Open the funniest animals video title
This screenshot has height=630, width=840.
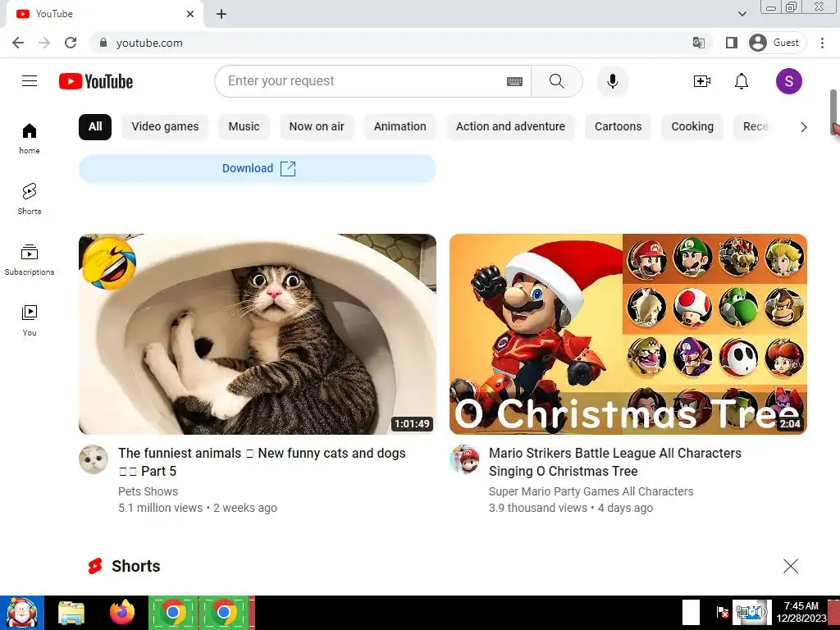[262, 462]
